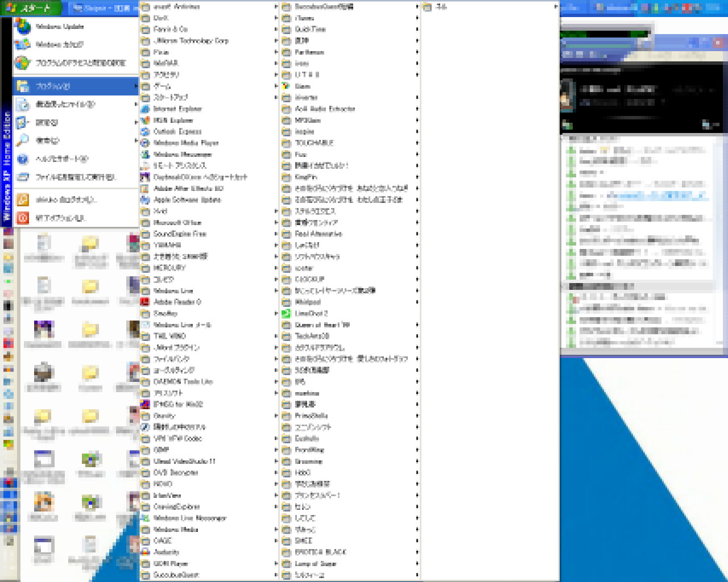
Task: Start Windows Media Player from Programs
Action: [x=186, y=143]
